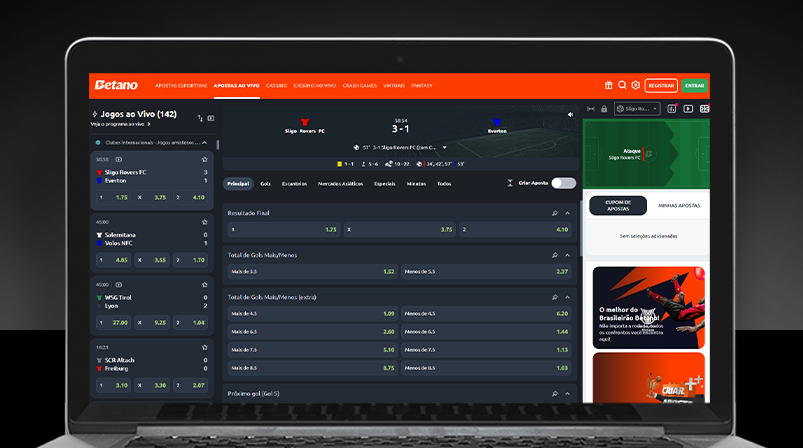
Task: Mute the match sound speaker icon
Action: (570, 114)
